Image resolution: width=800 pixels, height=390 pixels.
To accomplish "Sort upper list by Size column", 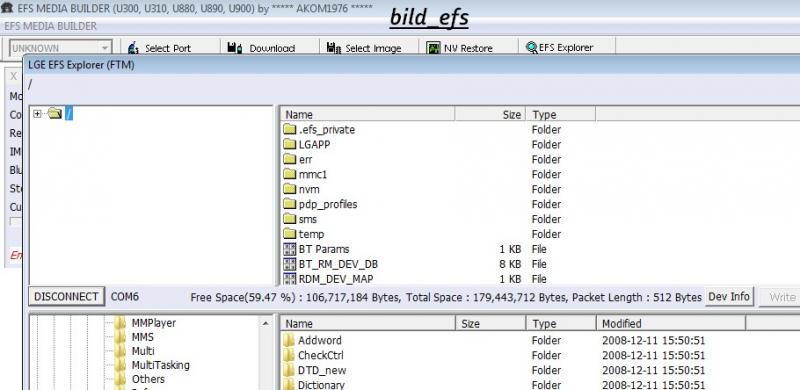I will coord(490,114).
